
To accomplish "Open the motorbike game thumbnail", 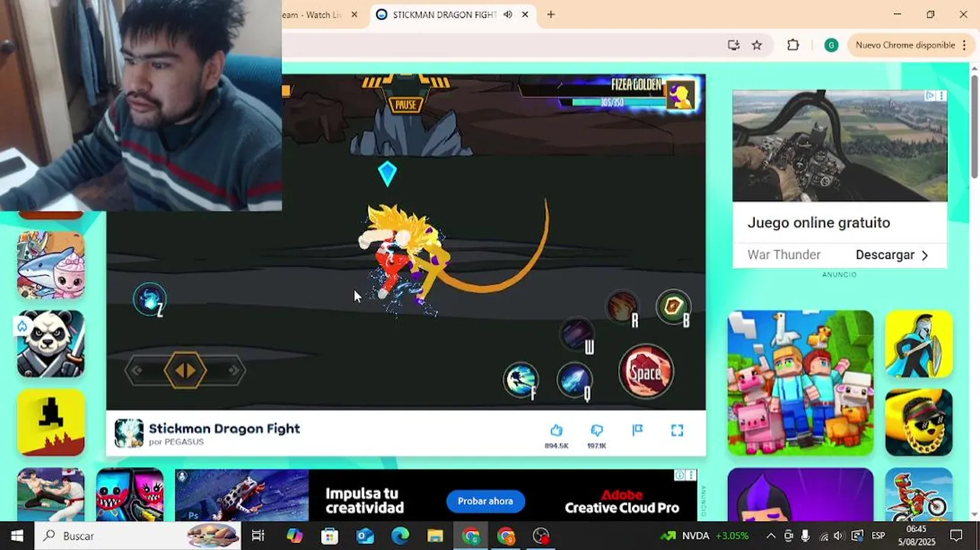I will (x=919, y=494).
